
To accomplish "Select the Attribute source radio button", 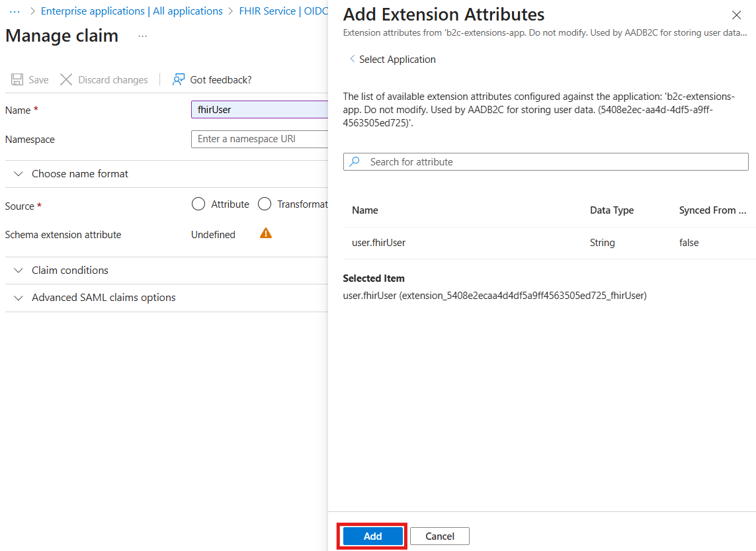I will pyautogui.click(x=198, y=204).
